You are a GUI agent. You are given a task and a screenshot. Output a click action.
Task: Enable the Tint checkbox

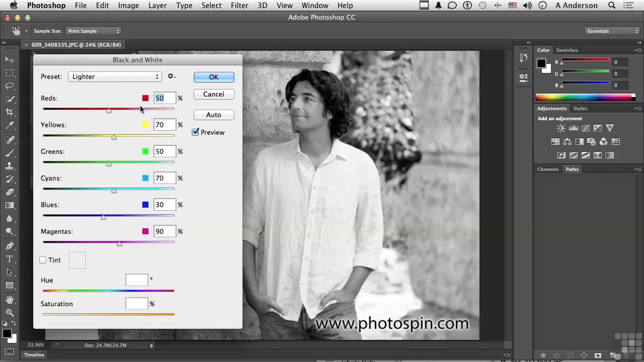[x=43, y=260]
